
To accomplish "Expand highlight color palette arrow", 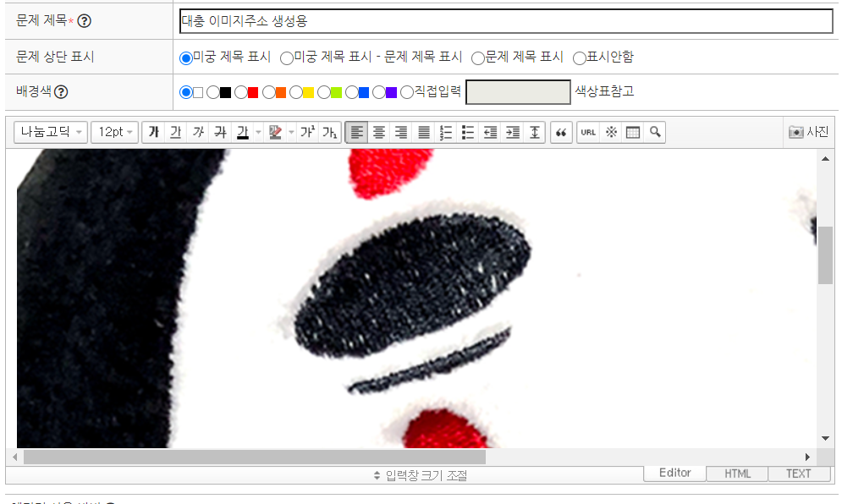I will click(x=291, y=132).
